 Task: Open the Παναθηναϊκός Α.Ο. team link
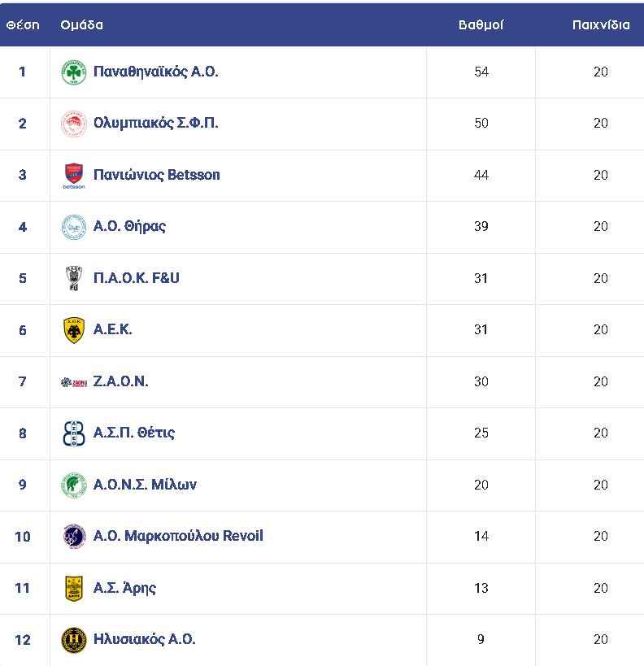click(x=155, y=72)
